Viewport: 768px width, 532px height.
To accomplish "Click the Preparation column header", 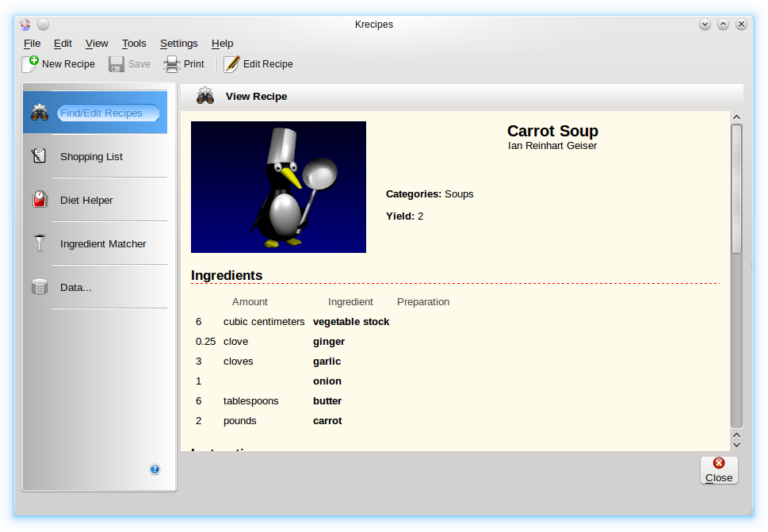I will [423, 302].
